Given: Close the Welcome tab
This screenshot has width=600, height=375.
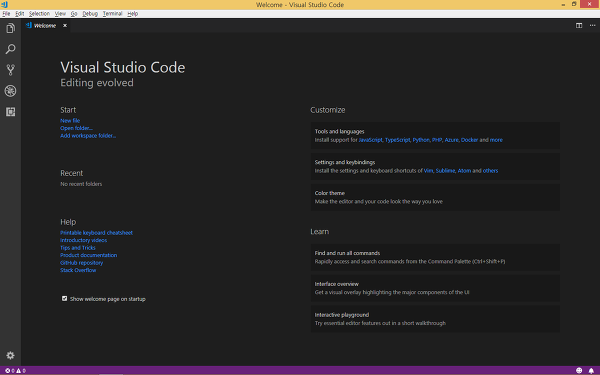Looking at the screenshot, I should tap(65, 25).
